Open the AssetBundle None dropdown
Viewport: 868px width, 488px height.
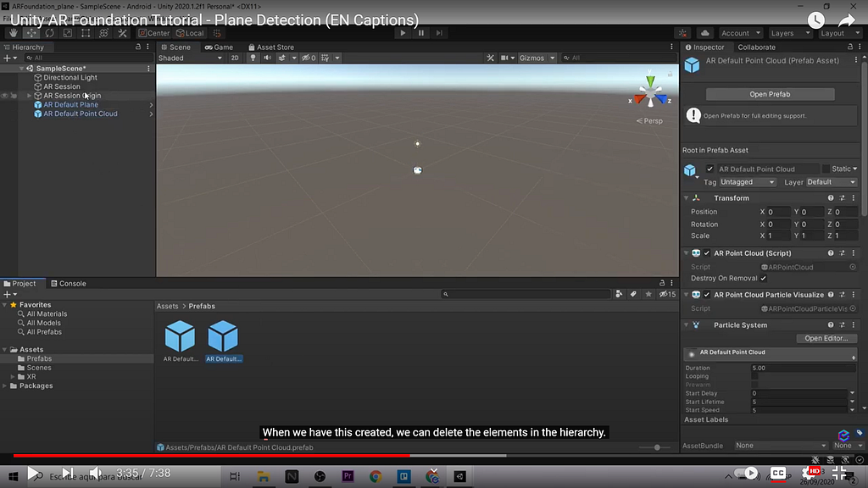click(x=781, y=446)
